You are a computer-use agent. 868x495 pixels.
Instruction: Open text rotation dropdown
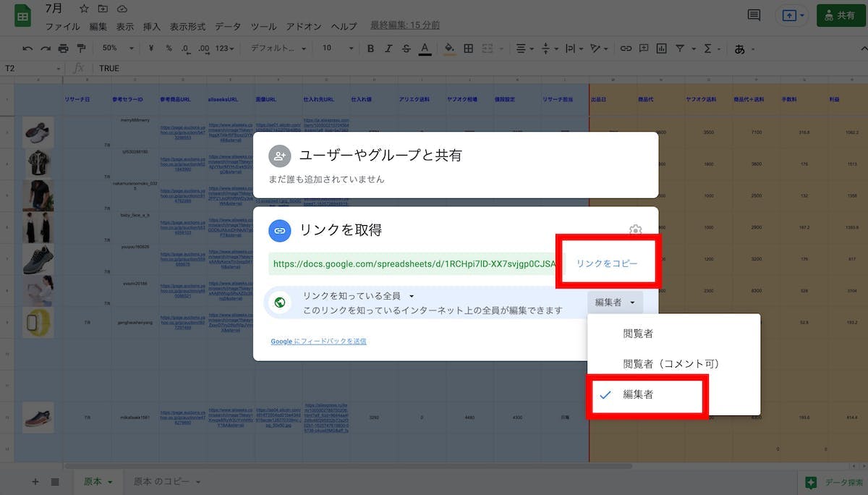coord(599,48)
